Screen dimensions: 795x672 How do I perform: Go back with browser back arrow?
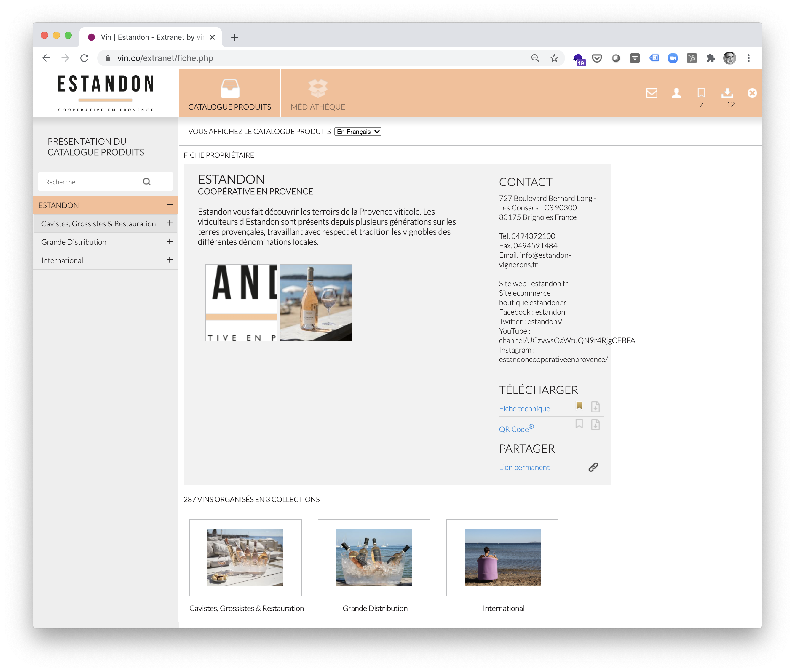point(46,58)
